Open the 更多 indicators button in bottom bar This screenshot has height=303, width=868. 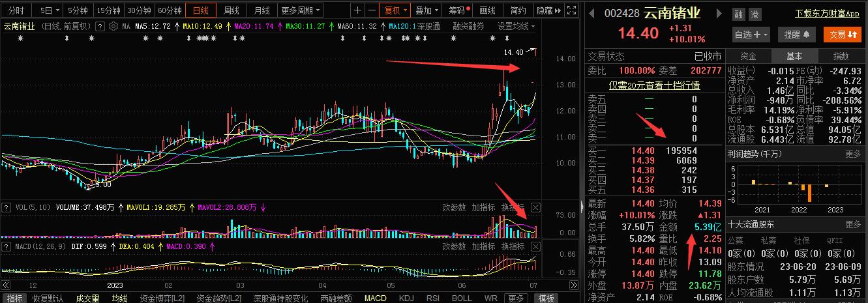(516, 298)
